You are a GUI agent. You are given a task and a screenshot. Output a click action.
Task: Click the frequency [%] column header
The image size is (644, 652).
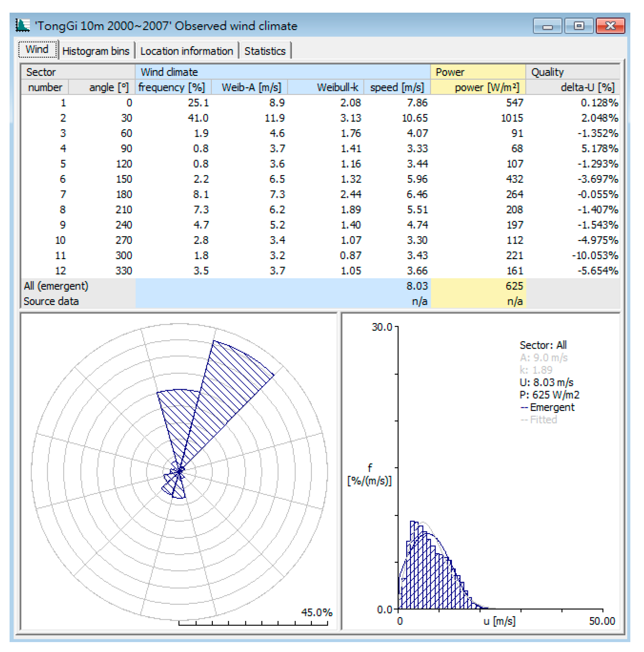click(172, 88)
